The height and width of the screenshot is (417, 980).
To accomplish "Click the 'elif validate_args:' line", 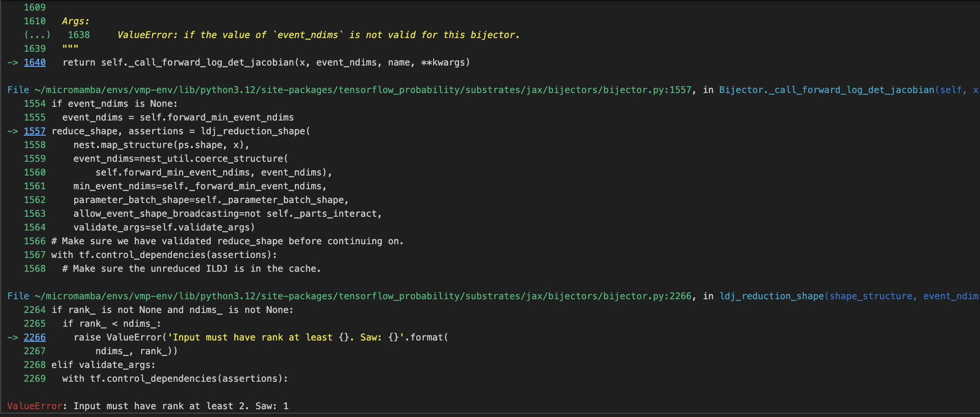I will 103,365.
